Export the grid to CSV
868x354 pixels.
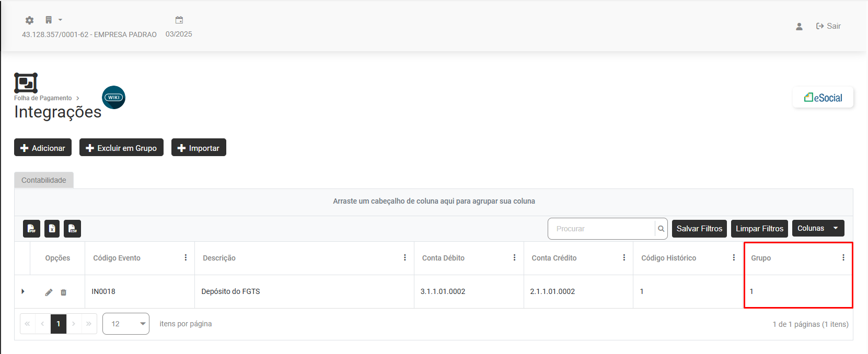[73, 229]
